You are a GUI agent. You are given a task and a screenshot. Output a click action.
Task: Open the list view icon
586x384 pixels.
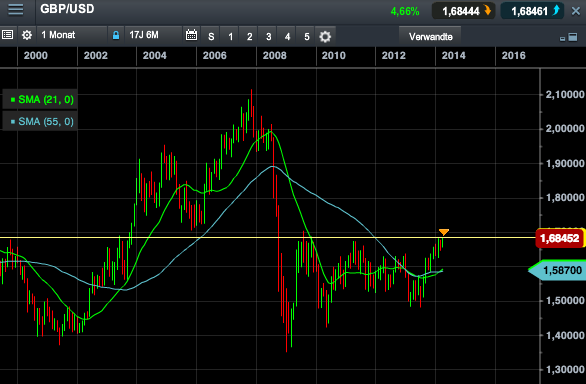pos(7,35)
